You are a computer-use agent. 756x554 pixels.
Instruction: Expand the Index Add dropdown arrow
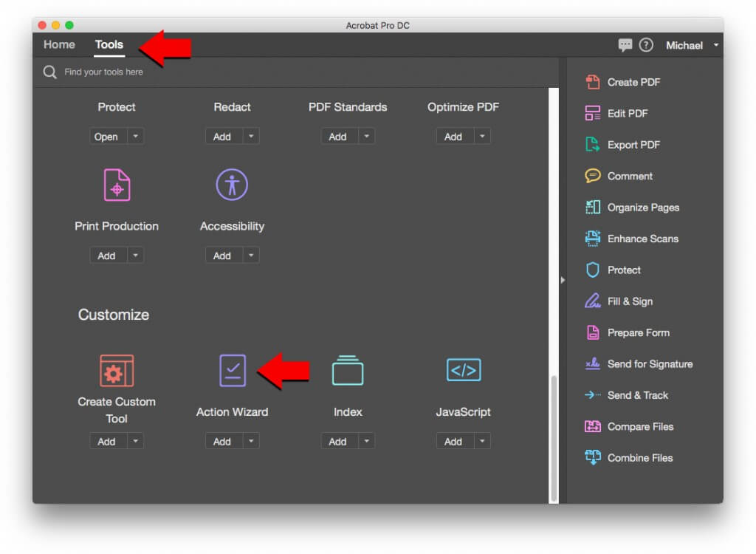pos(366,441)
